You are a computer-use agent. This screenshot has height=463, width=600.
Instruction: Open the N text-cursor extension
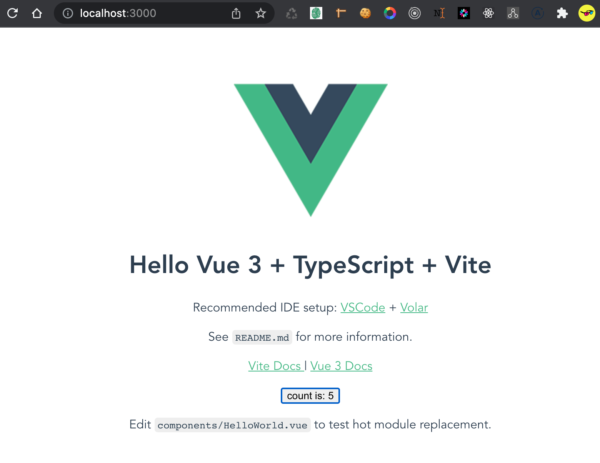pos(439,13)
